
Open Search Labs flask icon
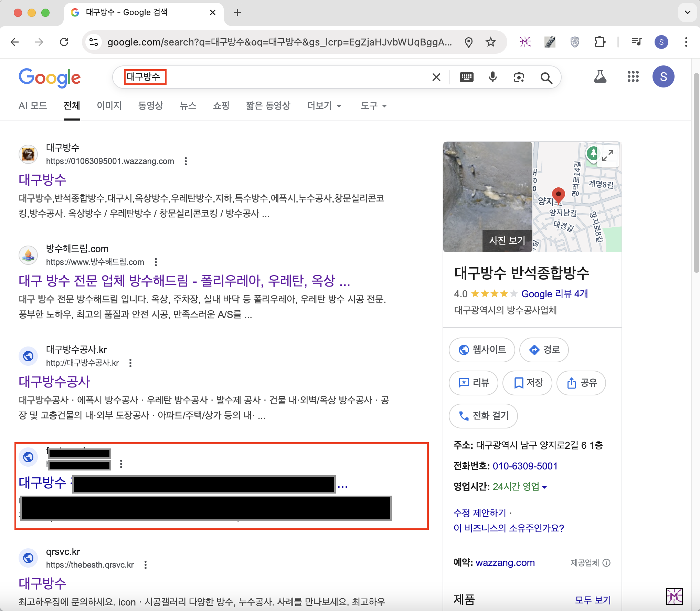click(600, 76)
